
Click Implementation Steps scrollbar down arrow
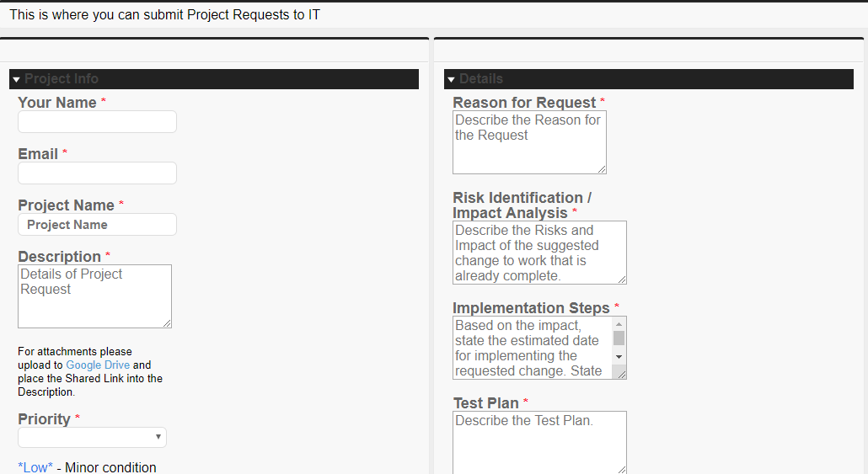coord(619,358)
